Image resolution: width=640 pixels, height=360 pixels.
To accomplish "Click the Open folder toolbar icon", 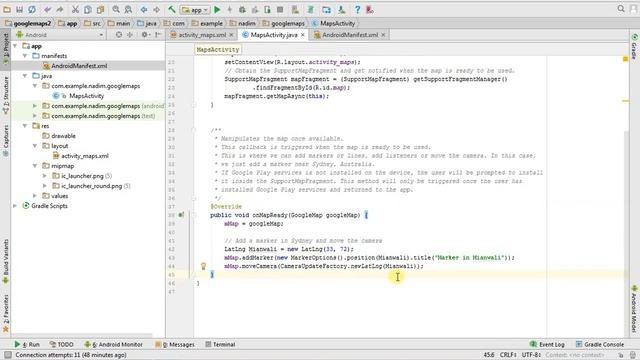I will coord(7,9).
